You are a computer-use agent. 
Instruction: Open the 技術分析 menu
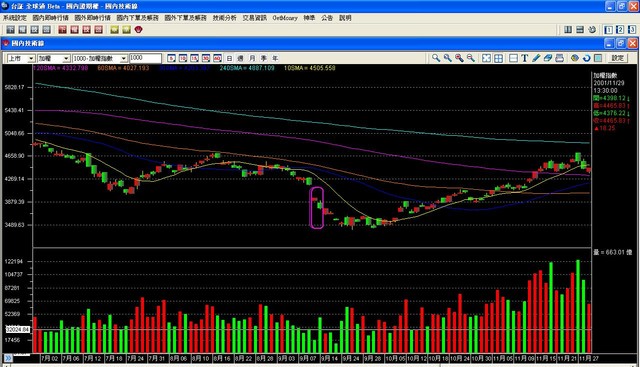224,18
